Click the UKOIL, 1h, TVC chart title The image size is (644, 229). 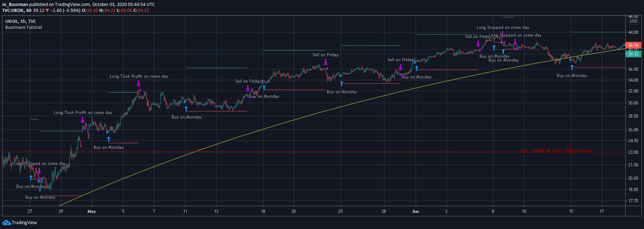[21, 21]
